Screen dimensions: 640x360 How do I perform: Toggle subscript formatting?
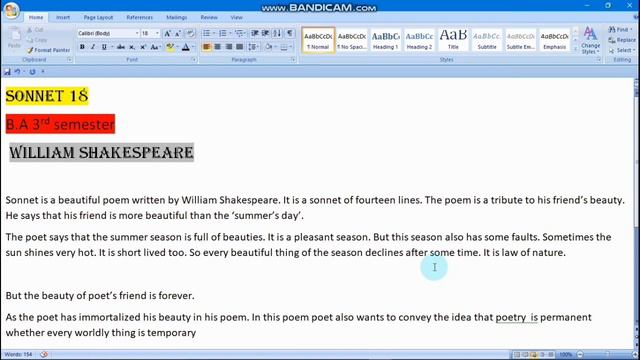click(x=132, y=47)
